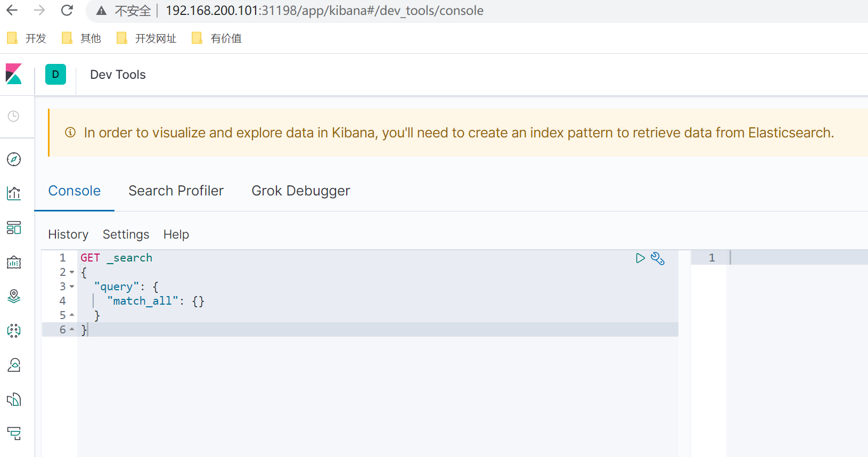Collapse the code fold at line 3
Screen dimensions: 868x457
click(x=72, y=287)
